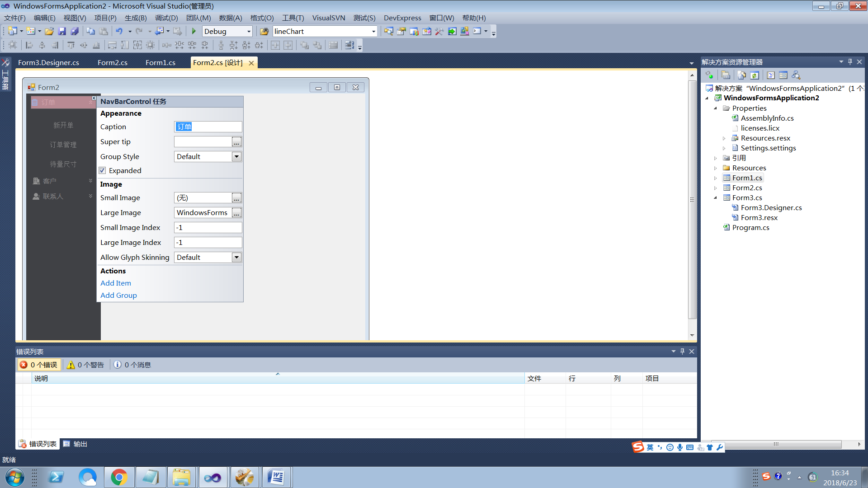Click Show All Files icon in Solution Explorer
Screen dimensions: 868x488
pyautogui.click(x=742, y=75)
